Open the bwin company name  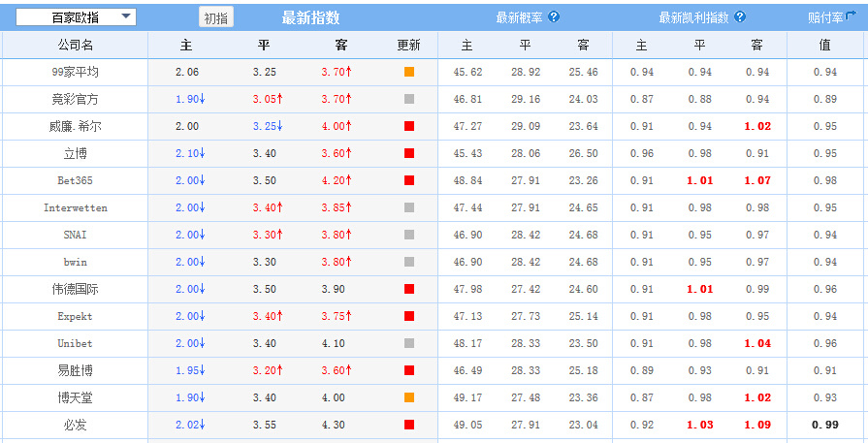(x=76, y=262)
